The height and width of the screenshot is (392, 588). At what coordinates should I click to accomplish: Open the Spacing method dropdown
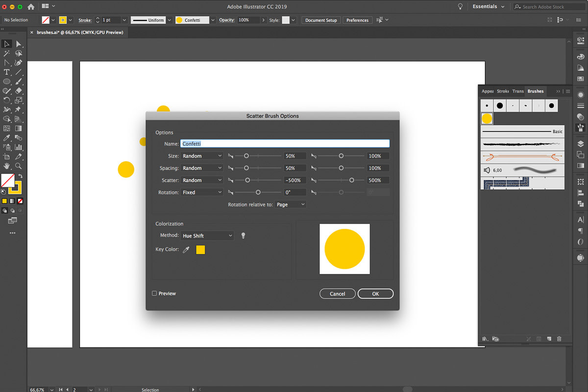coord(202,168)
